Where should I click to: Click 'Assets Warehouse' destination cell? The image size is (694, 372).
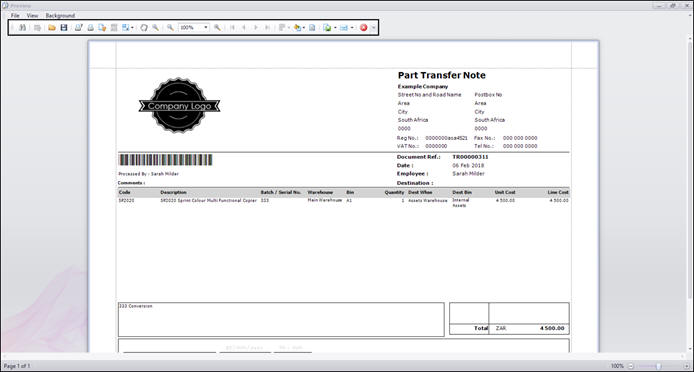pos(427,201)
